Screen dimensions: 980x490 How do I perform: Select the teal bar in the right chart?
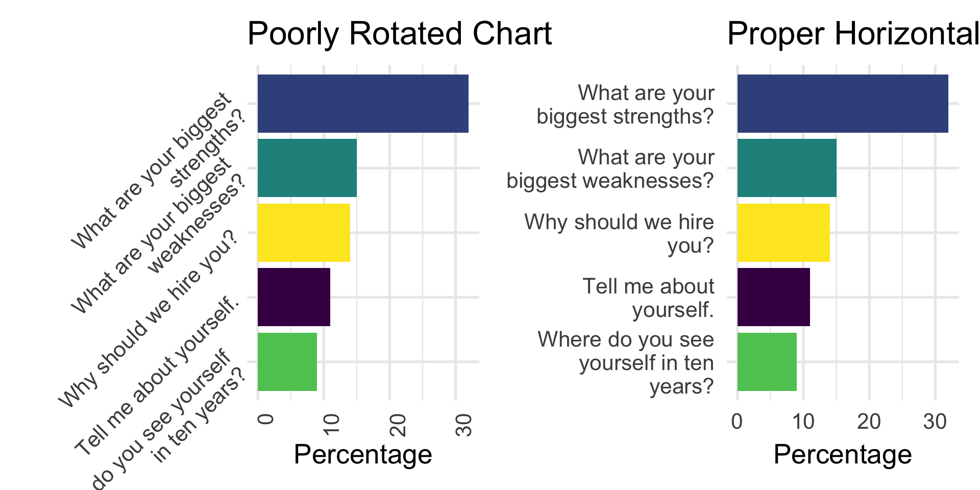pyautogui.click(x=787, y=168)
